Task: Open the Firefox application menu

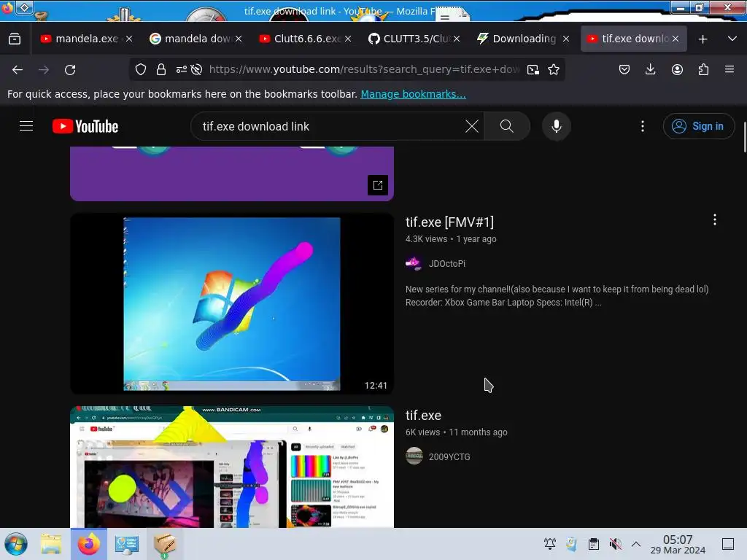Action: coord(729,69)
